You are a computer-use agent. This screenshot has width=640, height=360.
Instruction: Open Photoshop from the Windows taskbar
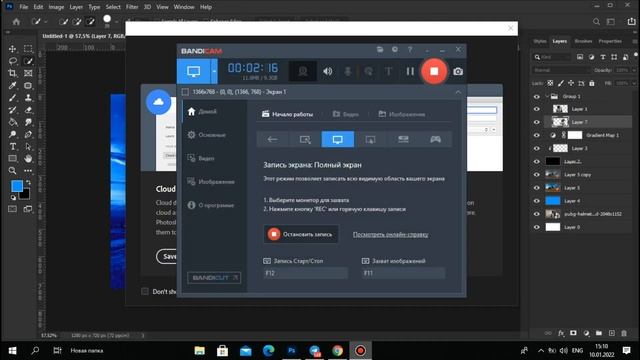(291, 351)
